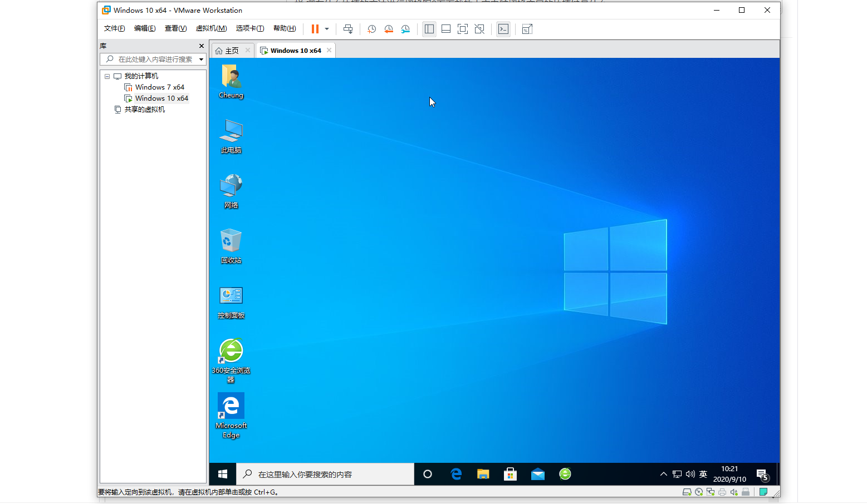
Task: Open the guest notification center
Action: [x=762, y=474]
